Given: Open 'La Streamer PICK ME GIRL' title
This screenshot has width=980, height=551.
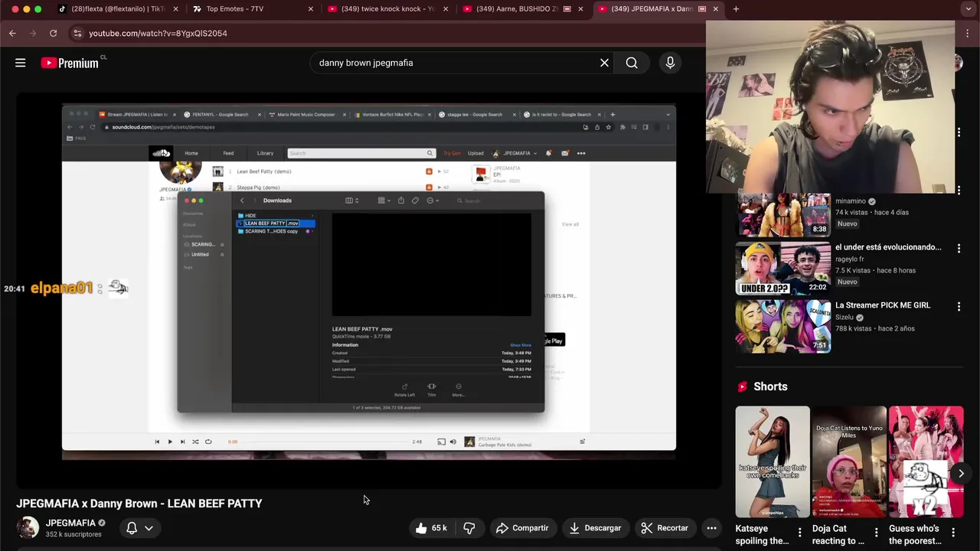Looking at the screenshot, I should pos(883,305).
